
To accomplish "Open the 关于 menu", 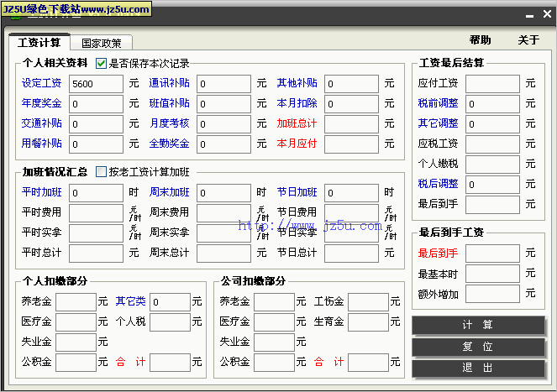I will pyautogui.click(x=528, y=39).
